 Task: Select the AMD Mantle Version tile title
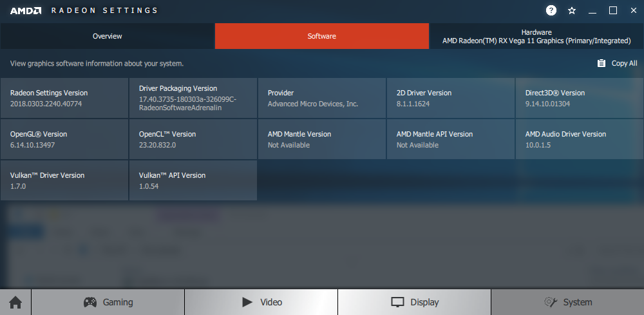point(299,134)
